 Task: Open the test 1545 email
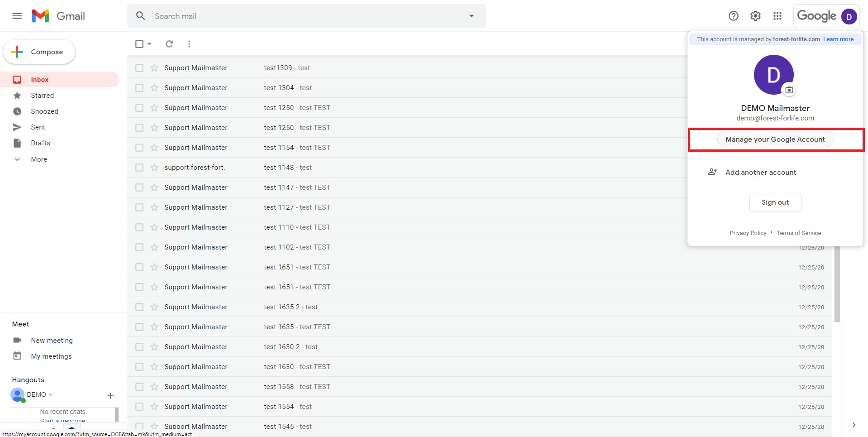pos(479,427)
